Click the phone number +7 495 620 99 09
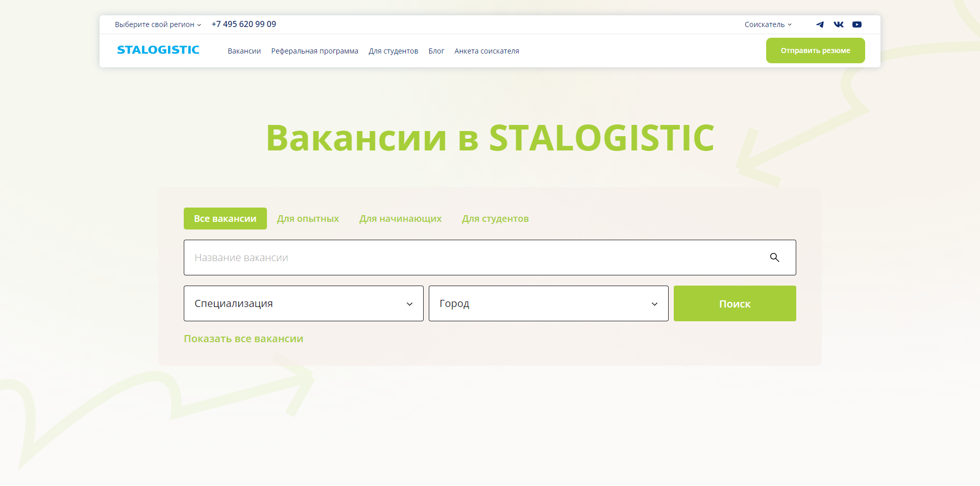 click(x=243, y=24)
